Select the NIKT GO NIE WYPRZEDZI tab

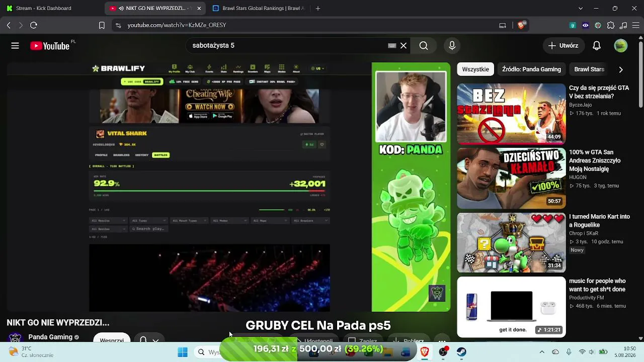pos(155,9)
